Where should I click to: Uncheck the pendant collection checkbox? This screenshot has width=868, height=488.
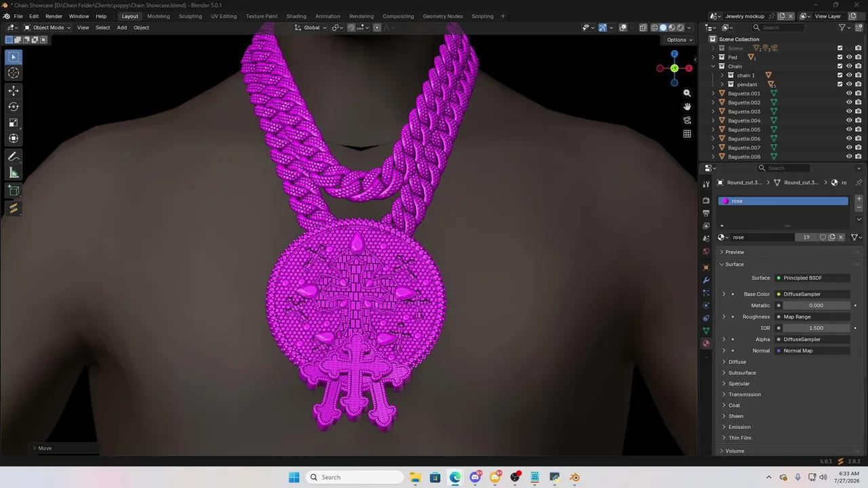840,84
